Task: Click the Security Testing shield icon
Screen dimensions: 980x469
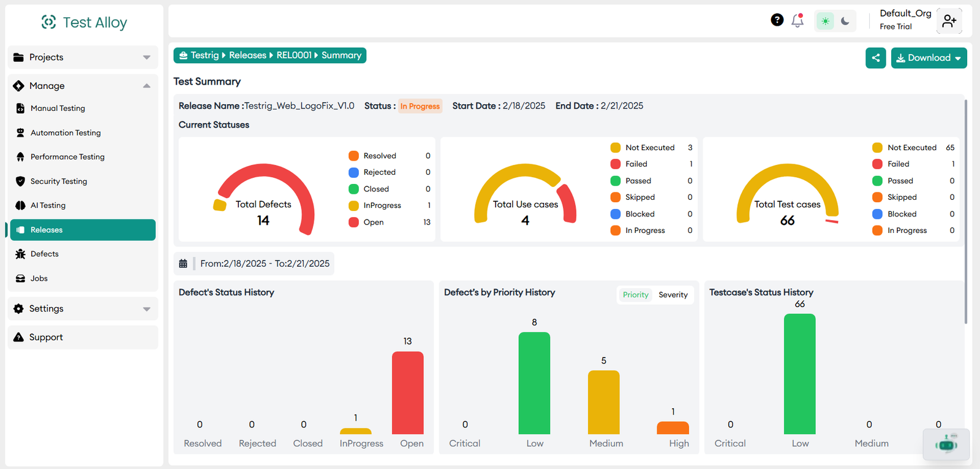Action: coord(20,181)
